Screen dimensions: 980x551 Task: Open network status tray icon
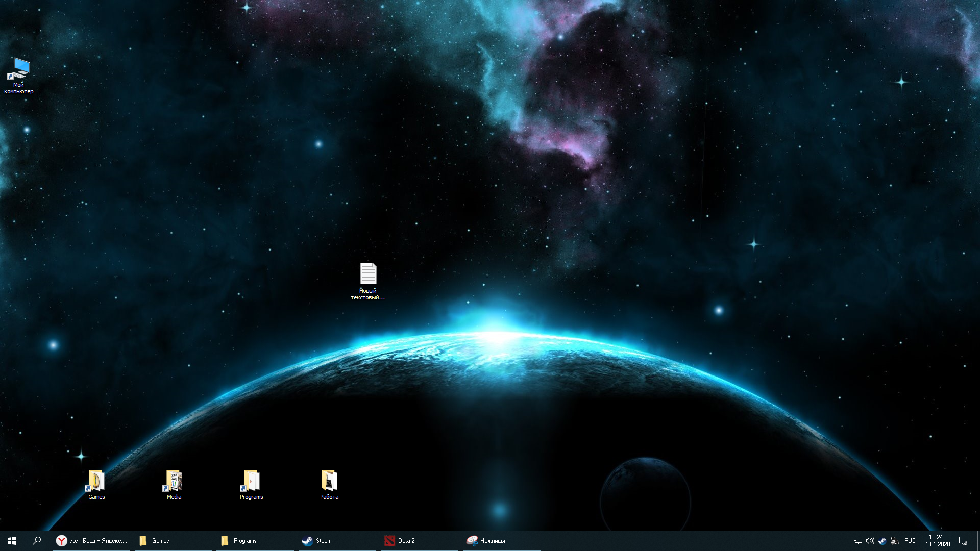point(858,541)
